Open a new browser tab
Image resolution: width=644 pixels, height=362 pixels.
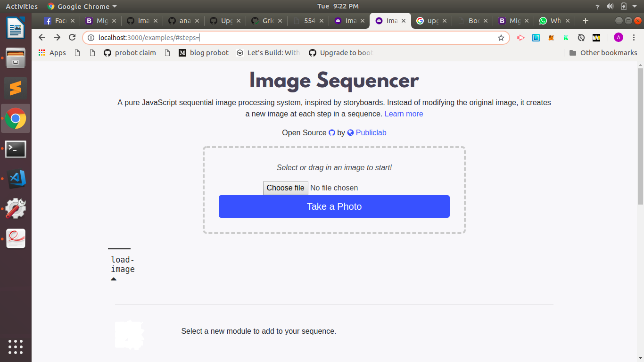click(586, 21)
